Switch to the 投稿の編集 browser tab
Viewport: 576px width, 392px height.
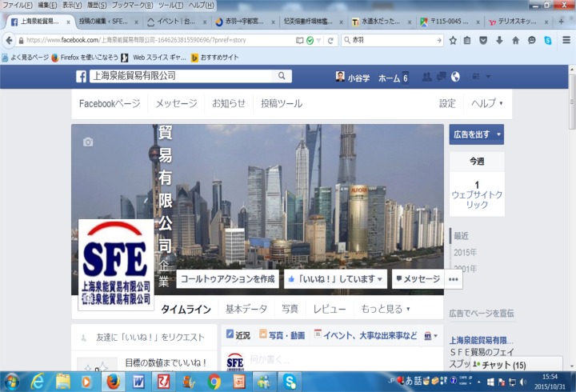click(104, 22)
